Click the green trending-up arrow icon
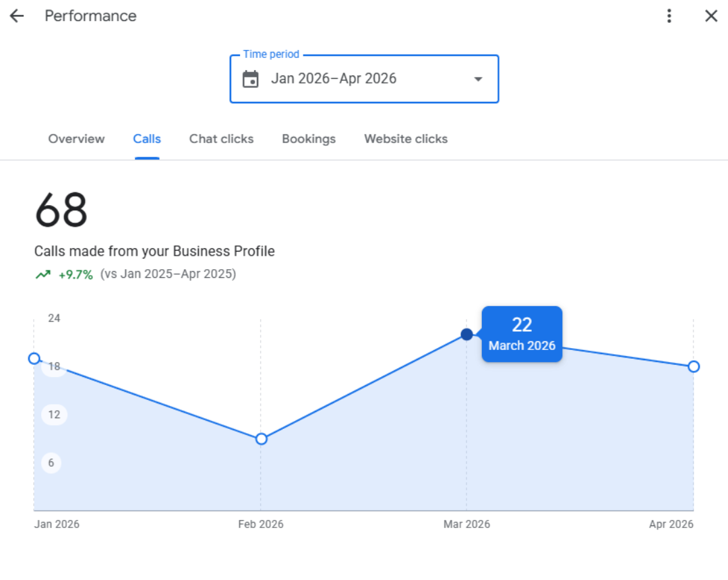This screenshot has width=728, height=580. tap(43, 274)
